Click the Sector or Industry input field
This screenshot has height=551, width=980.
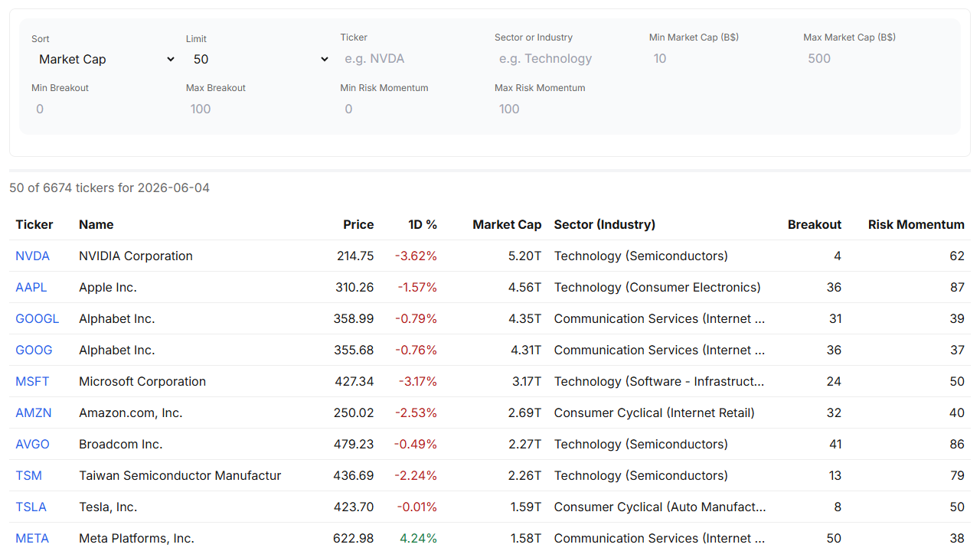point(567,58)
